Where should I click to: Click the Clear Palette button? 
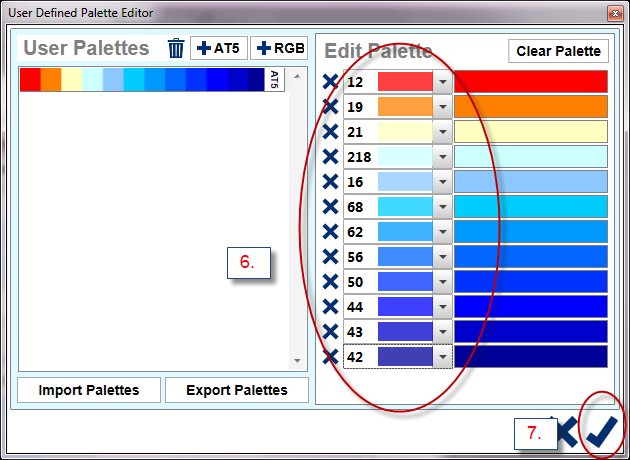(x=558, y=51)
